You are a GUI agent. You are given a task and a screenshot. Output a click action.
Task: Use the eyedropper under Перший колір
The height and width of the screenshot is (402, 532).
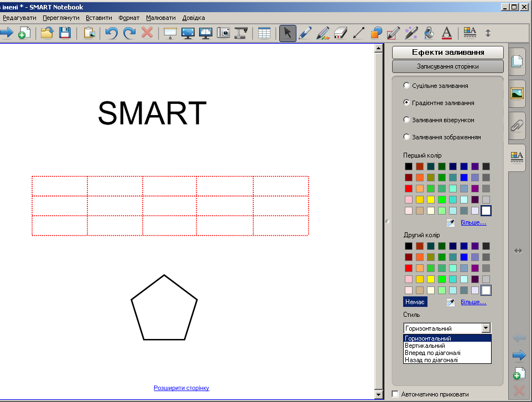(451, 222)
